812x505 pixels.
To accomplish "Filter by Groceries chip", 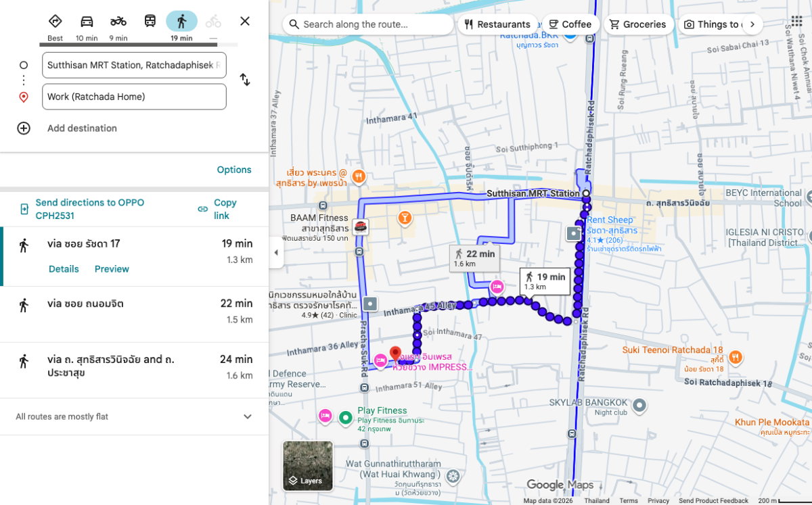I will click(637, 24).
